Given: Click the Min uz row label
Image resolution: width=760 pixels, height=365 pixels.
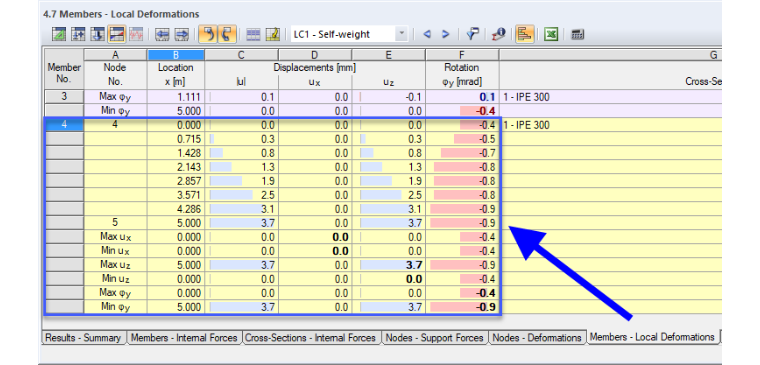Looking at the screenshot, I should click(x=115, y=279).
